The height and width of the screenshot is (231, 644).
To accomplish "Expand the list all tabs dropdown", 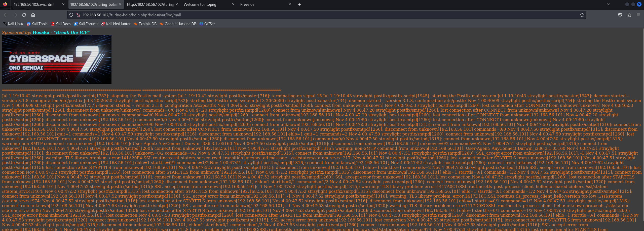I will click(x=609, y=4).
